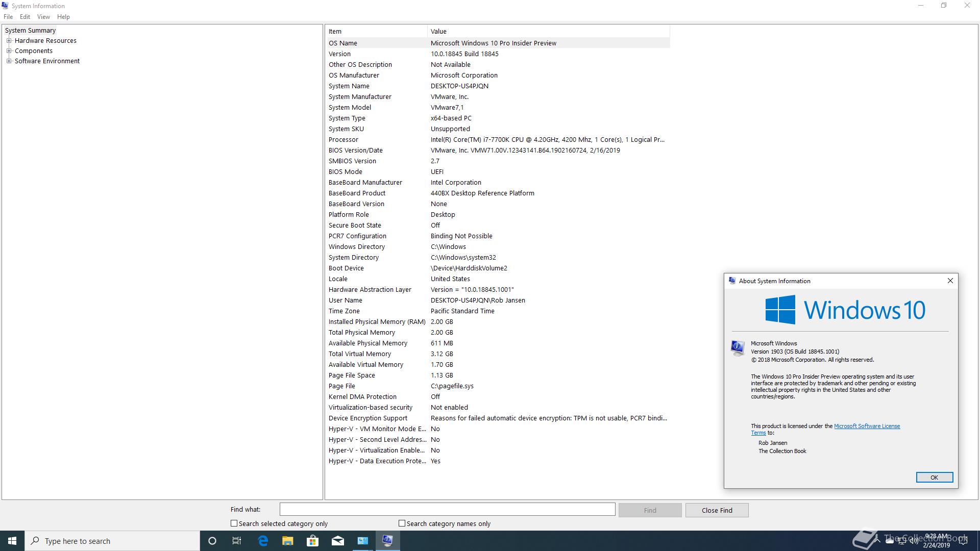Open the volume speaker tray icon
Viewport: 980px width, 551px height.
coord(914,541)
